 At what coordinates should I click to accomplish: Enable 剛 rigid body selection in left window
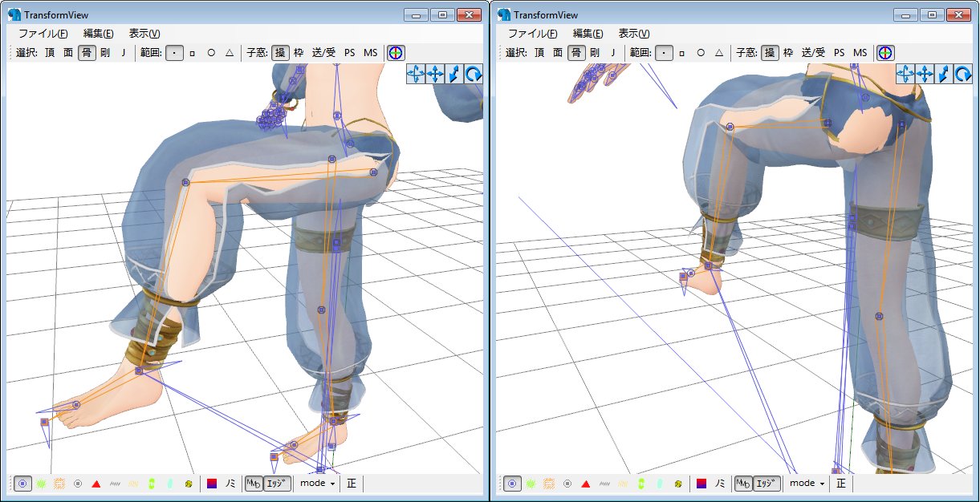tap(105, 53)
